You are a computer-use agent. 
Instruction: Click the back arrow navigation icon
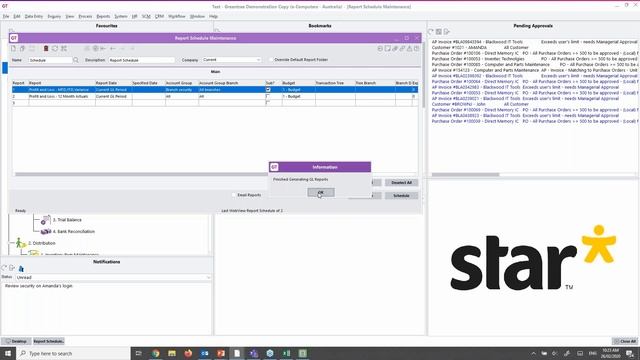[x=113, y=49]
